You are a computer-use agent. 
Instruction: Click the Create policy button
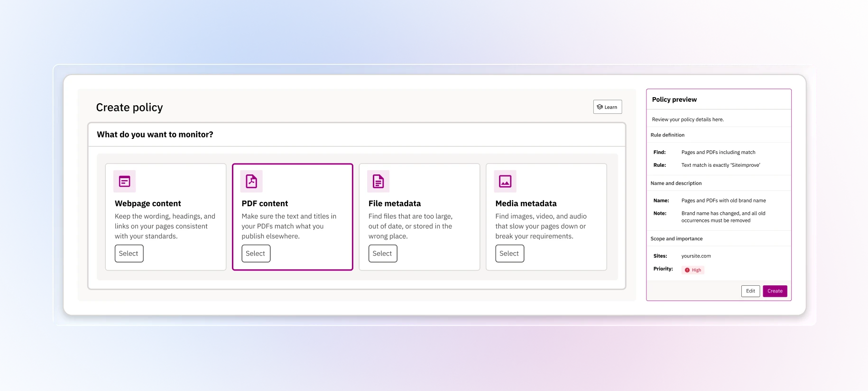pos(775,291)
